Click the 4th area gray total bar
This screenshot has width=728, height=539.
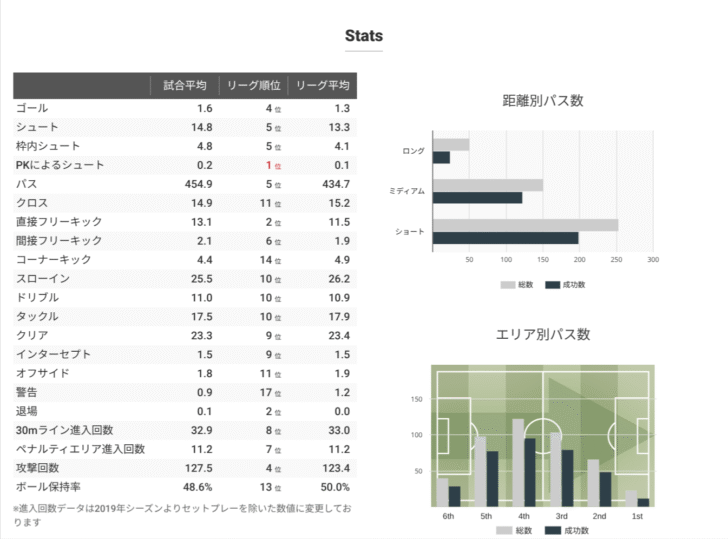518,462
